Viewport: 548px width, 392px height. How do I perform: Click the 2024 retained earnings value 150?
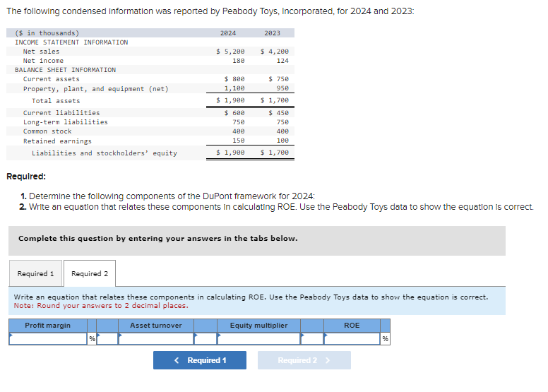click(x=239, y=141)
